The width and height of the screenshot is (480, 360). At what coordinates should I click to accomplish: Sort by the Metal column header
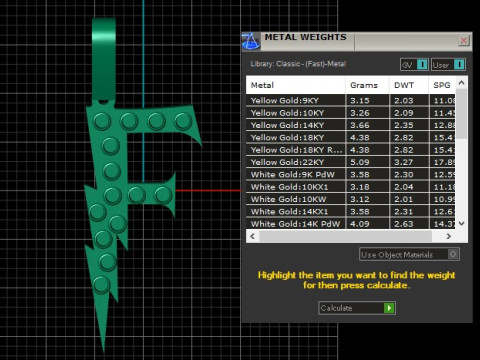[x=296, y=85]
